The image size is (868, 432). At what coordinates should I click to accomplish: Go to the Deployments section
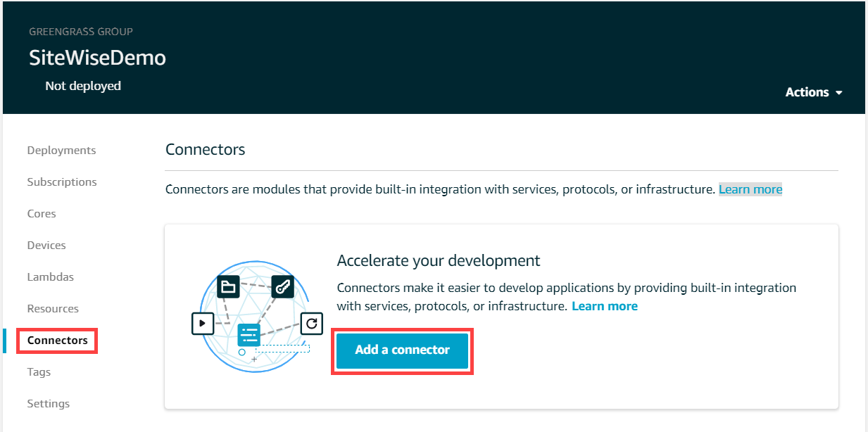61,151
